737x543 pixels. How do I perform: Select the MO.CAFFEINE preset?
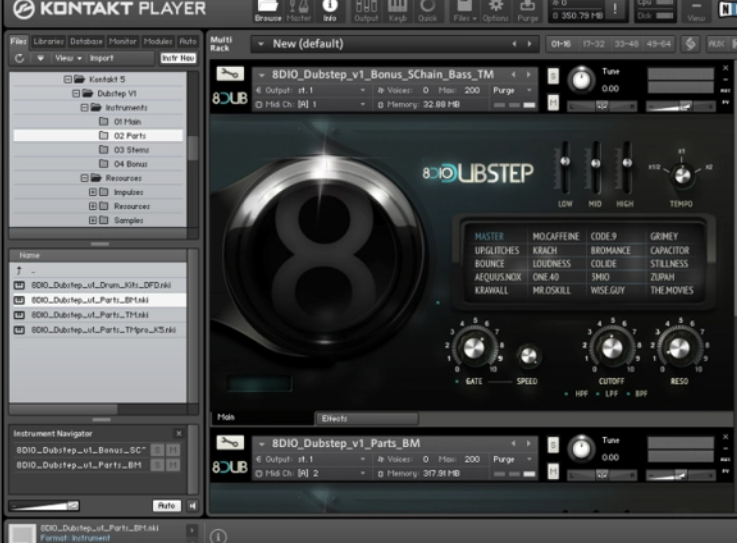click(556, 236)
